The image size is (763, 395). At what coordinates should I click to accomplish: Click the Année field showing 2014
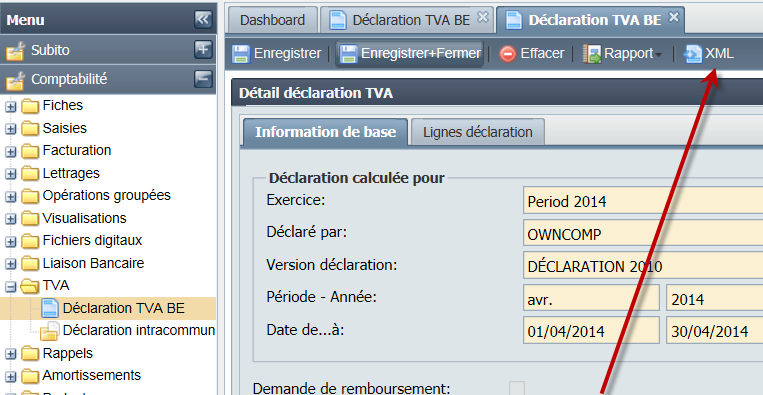[714, 298]
